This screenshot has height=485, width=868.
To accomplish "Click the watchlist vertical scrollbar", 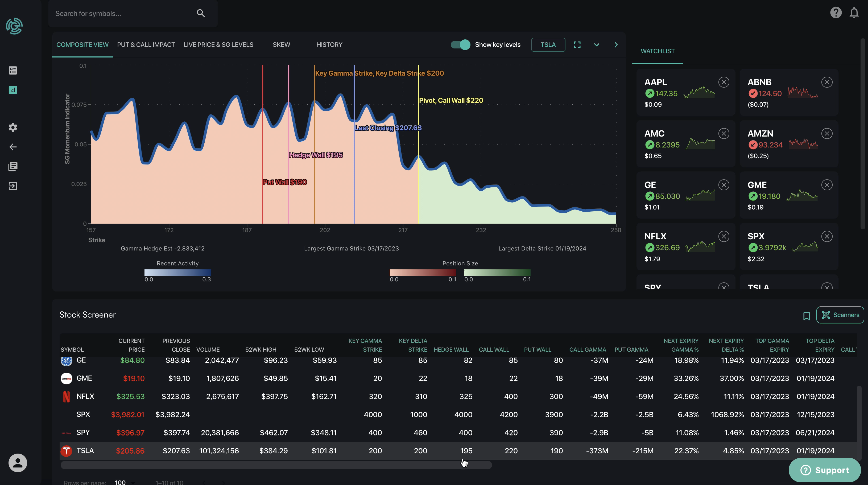I will tap(863, 134).
